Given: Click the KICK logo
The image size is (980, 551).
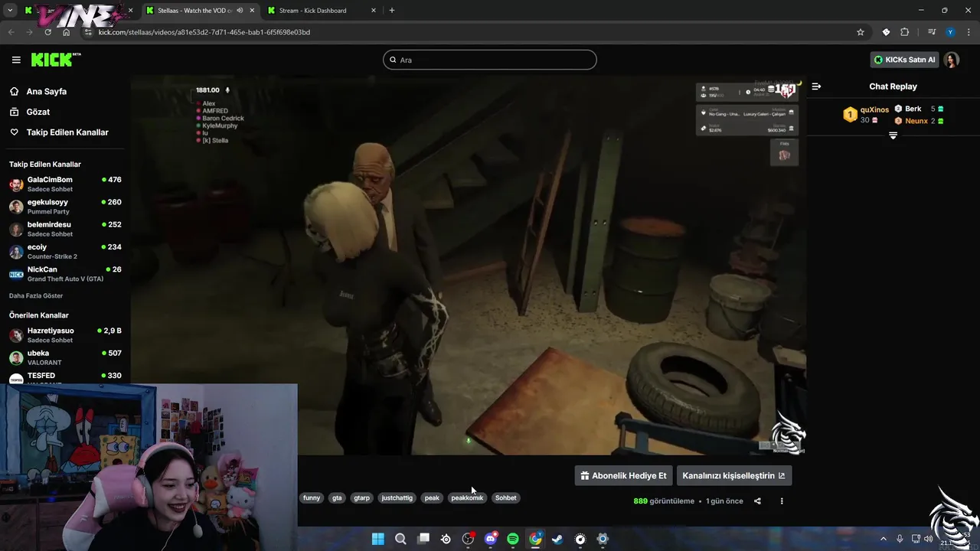Looking at the screenshot, I should 55,60.
